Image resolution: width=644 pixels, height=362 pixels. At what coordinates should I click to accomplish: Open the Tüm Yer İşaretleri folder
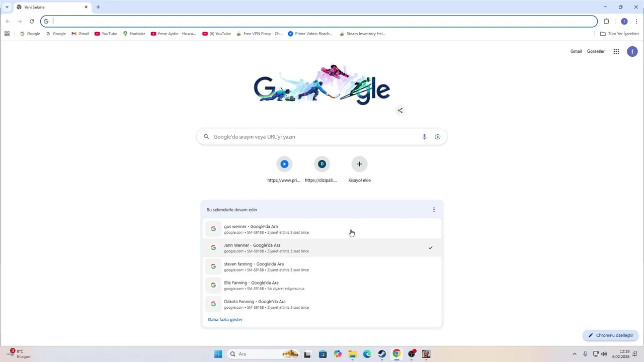[x=619, y=34]
